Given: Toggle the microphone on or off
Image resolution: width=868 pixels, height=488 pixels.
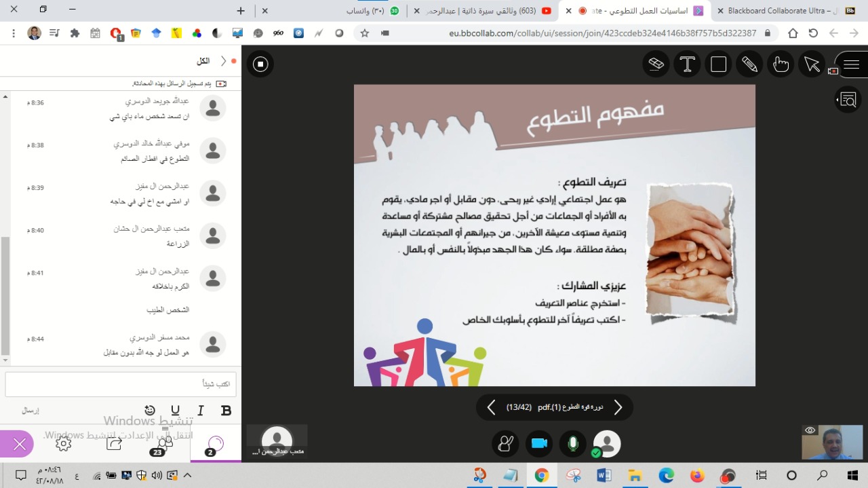Looking at the screenshot, I should (x=573, y=444).
